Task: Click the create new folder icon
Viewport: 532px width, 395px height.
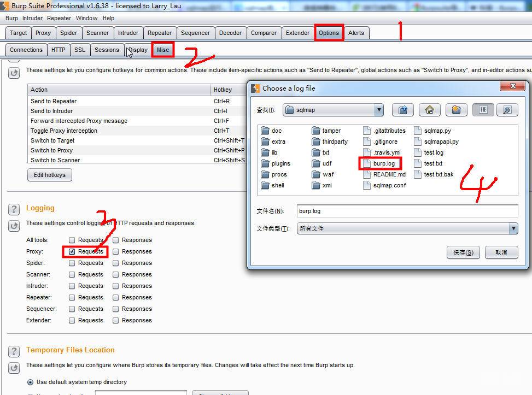Action: 457,110
